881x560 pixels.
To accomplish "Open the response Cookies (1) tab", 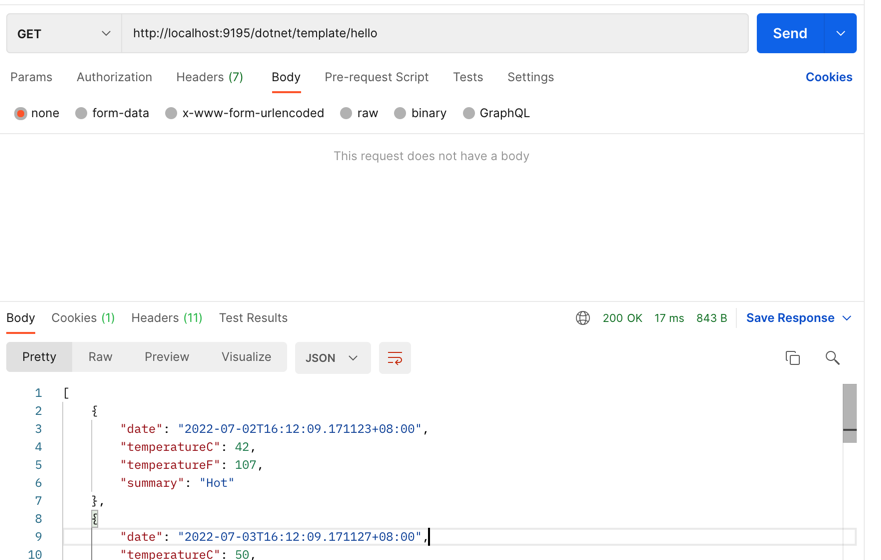I will (x=83, y=318).
